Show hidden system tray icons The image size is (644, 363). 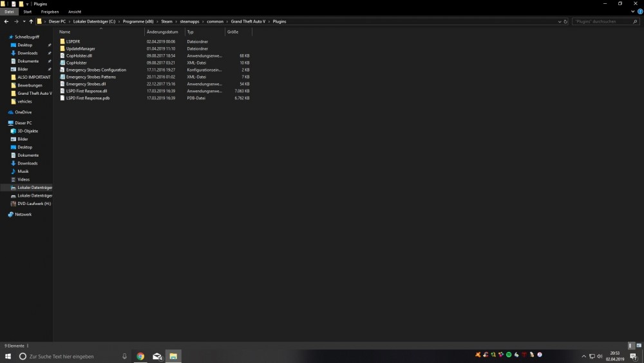coord(583,357)
